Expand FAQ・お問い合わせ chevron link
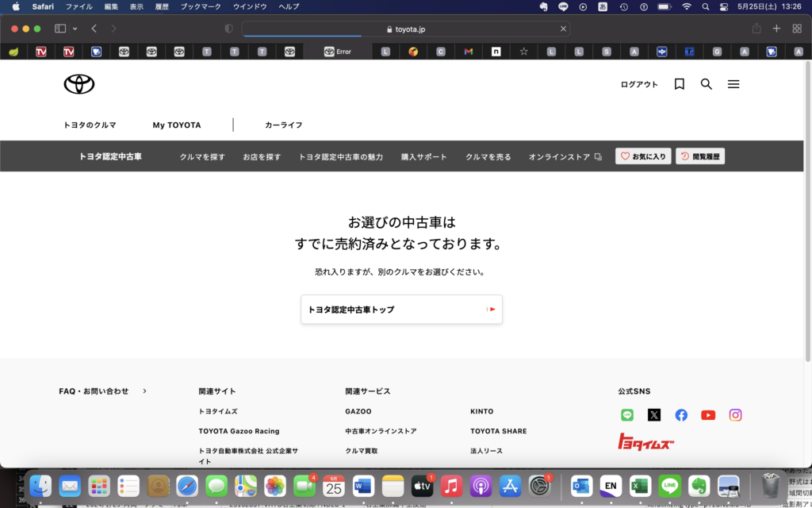This screenshot has height=508, width=812. click(x=144, y=391)
